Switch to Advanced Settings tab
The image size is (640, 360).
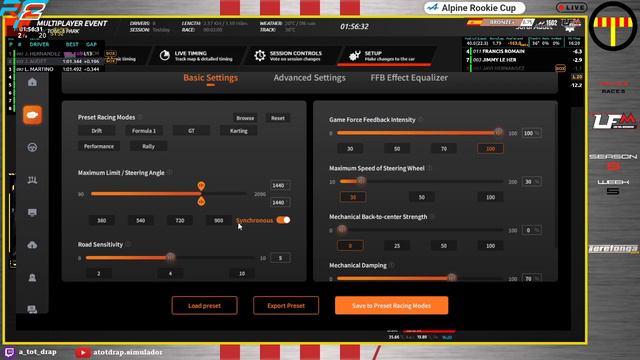[309, 78]
